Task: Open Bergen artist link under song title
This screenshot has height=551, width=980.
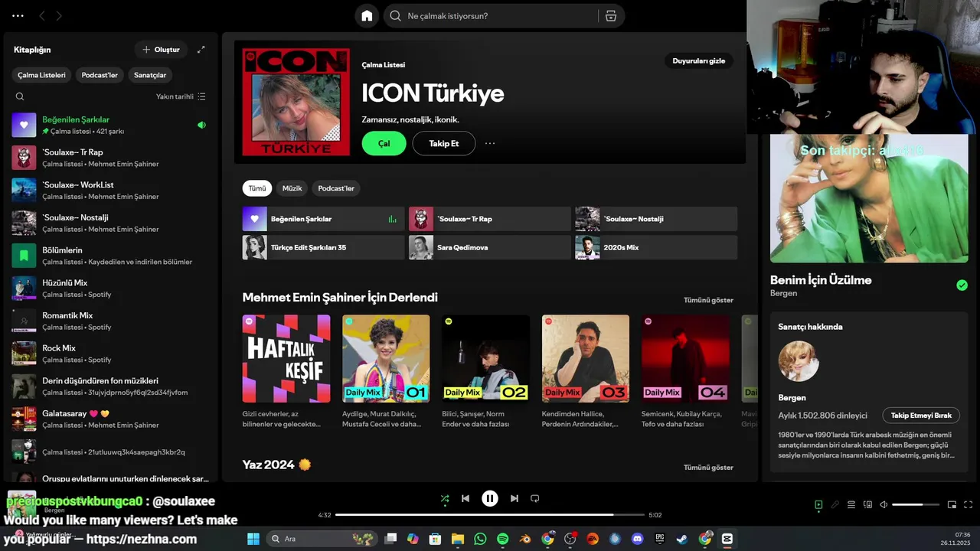Action: [783, 293]
